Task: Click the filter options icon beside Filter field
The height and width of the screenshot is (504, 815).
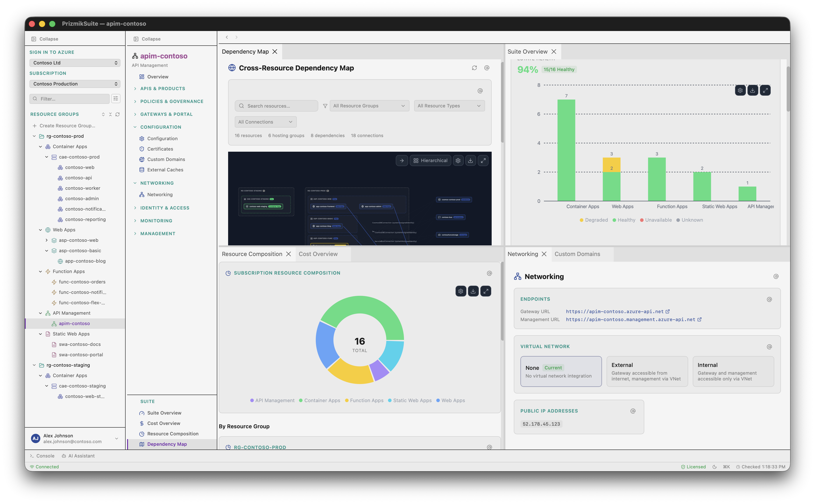Action: pyautogui.click(x=116, y=99)
